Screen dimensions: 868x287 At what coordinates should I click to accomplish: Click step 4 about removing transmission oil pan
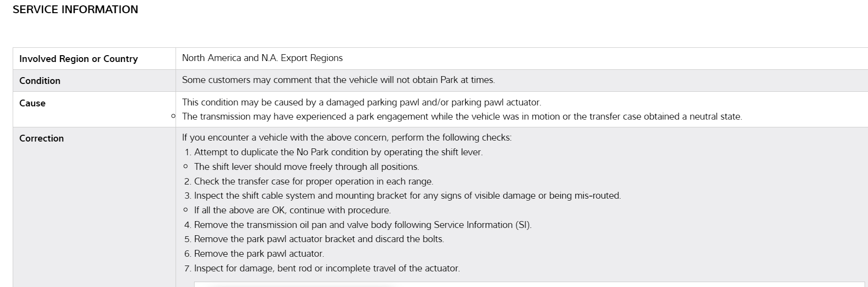point(362,225)
